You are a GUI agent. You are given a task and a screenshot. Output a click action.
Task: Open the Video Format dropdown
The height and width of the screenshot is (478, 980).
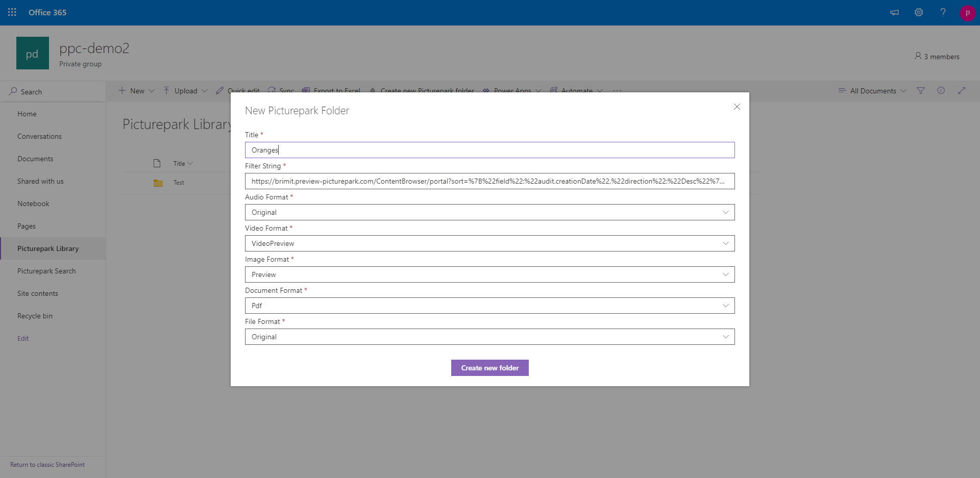coord(490,243)
